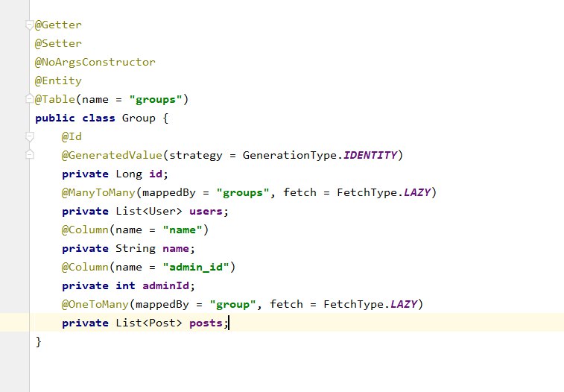This screenshot has height=392, width=564.
Task: Click the List<User> type
Action: 149,211
